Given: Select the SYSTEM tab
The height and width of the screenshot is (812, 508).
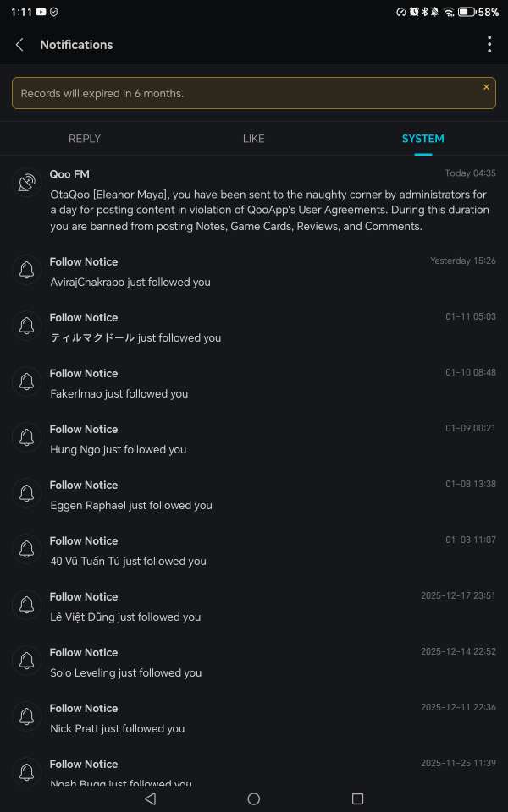Looking at the screenshot, I should pos(422,139).
